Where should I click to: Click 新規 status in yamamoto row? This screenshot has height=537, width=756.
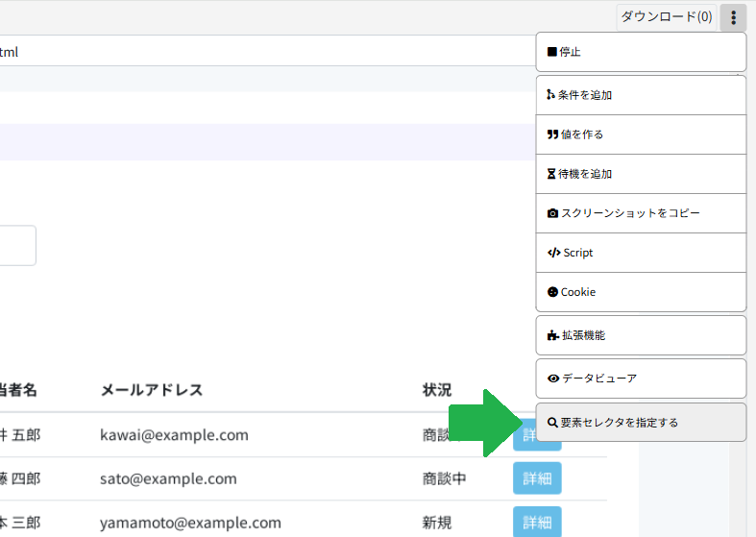click(437, 523)
